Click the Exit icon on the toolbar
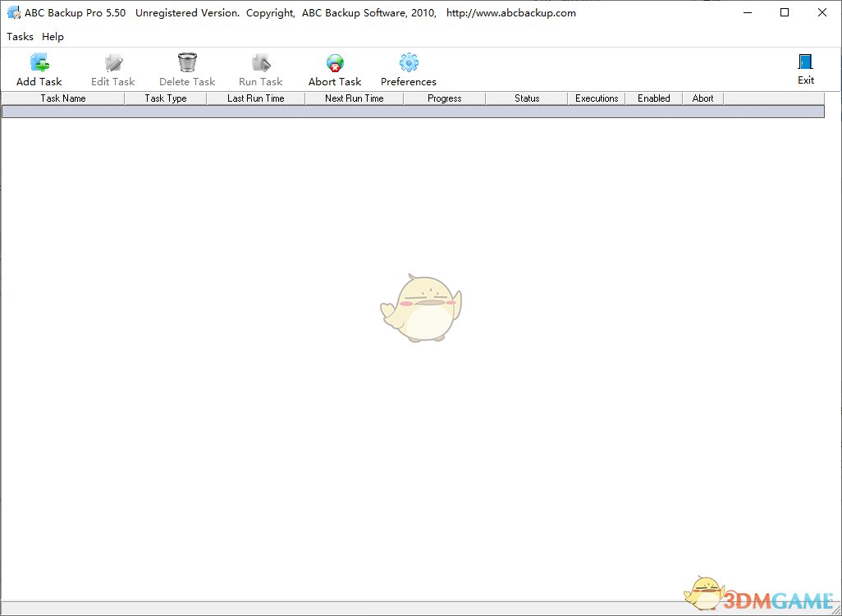The image size is (842, 616). coord(805,62)
